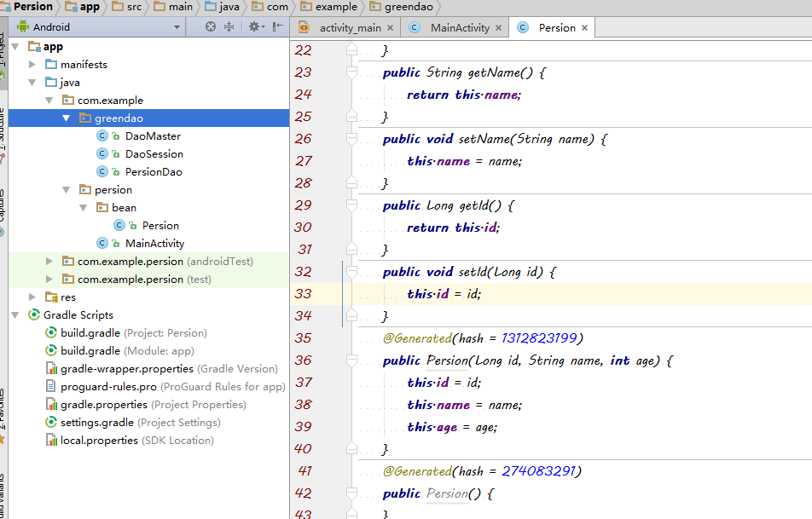Collapse the Gradle Scripts node
The height and width of the screenshot is (519, 812).
coord(15,315)
